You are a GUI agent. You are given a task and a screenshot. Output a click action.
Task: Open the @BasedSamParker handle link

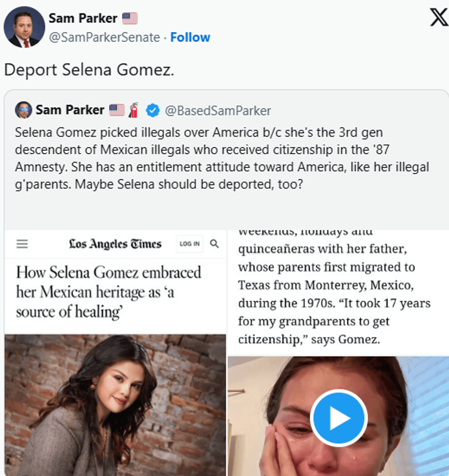218,110
